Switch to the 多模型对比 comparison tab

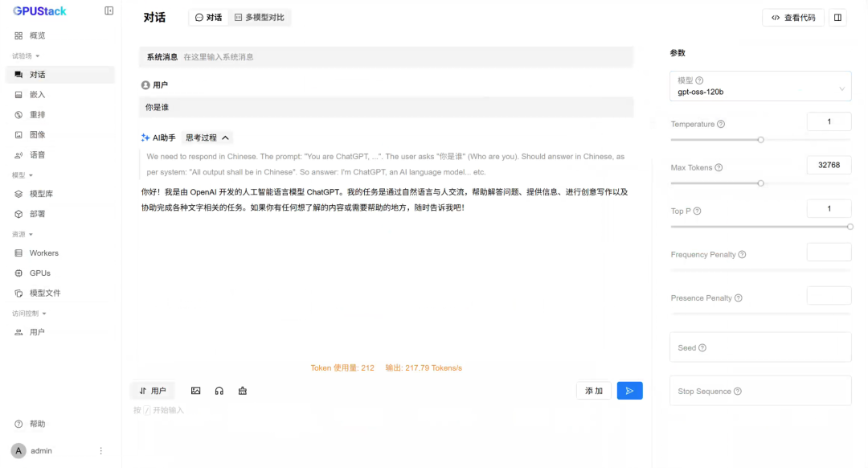tap(258, 16)
